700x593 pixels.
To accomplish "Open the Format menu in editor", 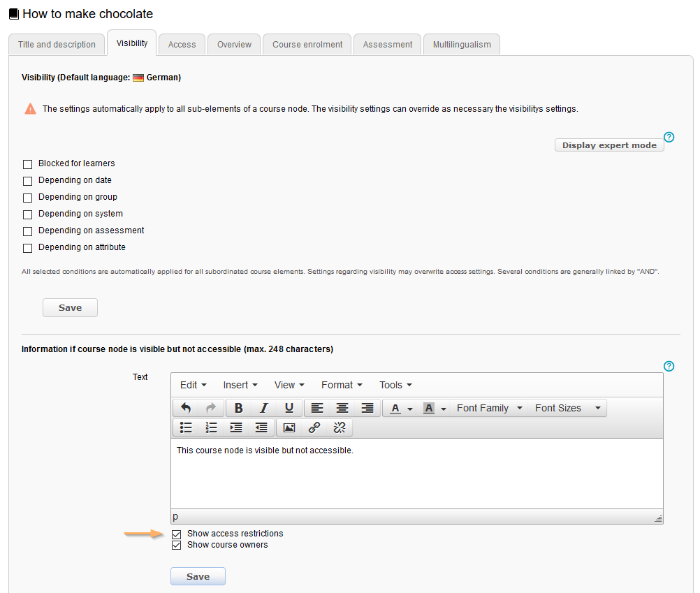I will (342, 385).
